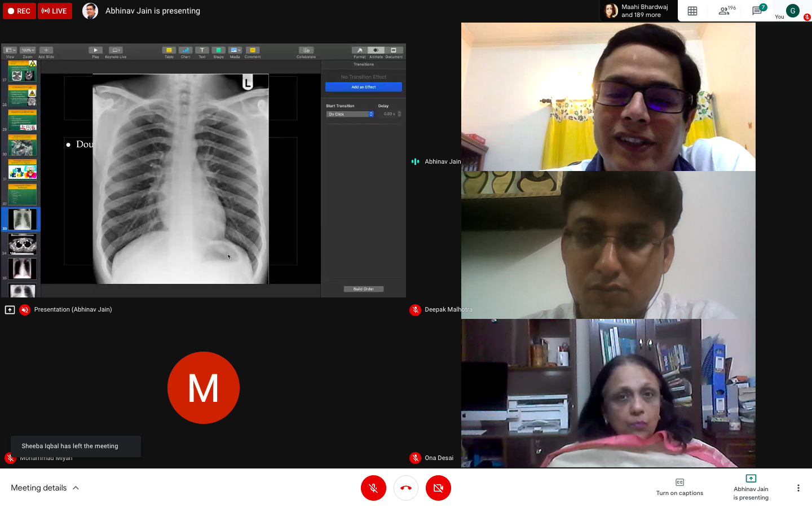Open the Comment tool in Keynote
812x508 pixels.
252,51
